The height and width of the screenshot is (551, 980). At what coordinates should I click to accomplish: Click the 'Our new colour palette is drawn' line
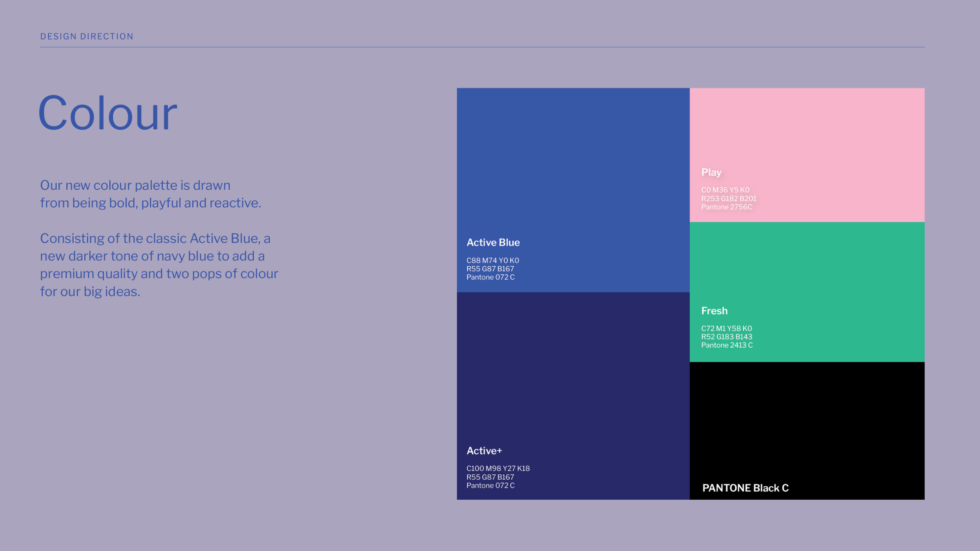pos(135,185)
